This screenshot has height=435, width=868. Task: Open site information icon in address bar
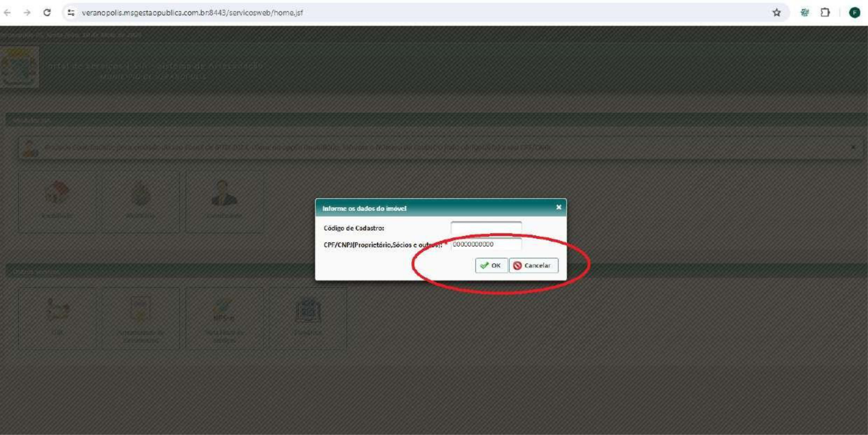coord(71,13)
